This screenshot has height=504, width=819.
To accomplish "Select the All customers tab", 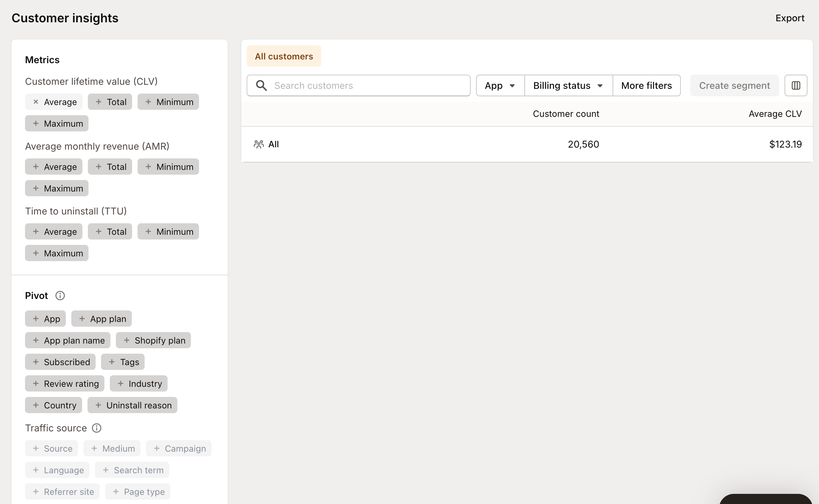I will 284,56.
